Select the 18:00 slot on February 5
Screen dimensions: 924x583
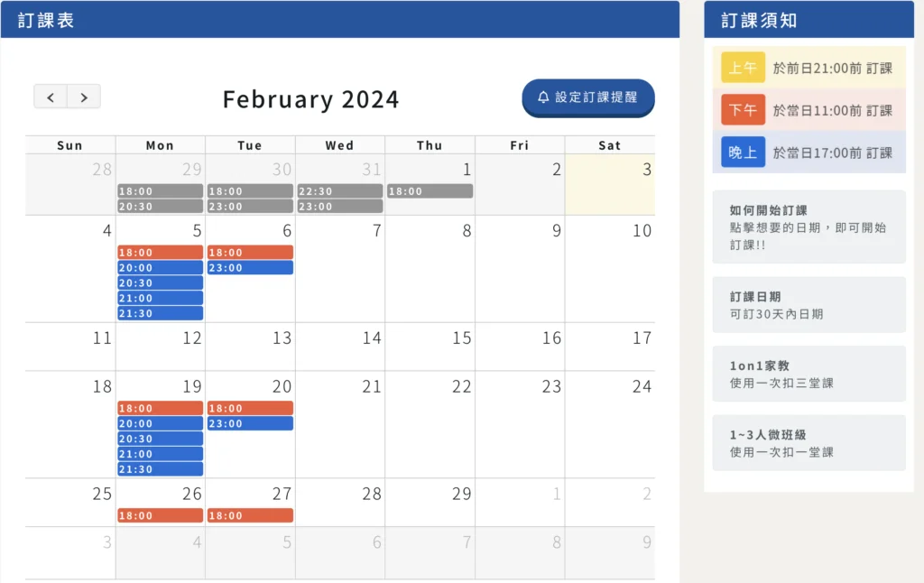160,253
